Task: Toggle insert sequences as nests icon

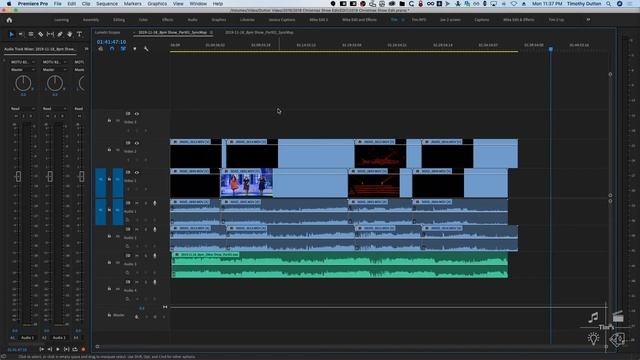Action: coord(100,49)
